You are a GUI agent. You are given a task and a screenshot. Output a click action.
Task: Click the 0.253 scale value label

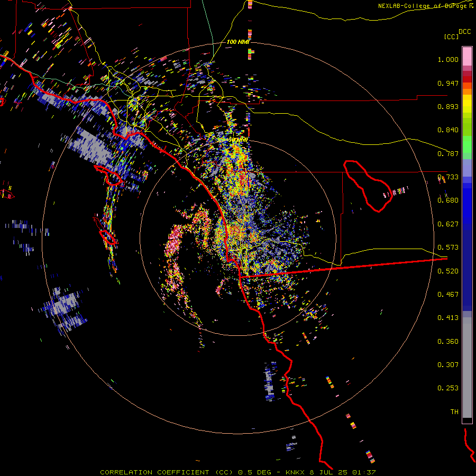click(448, 388)
